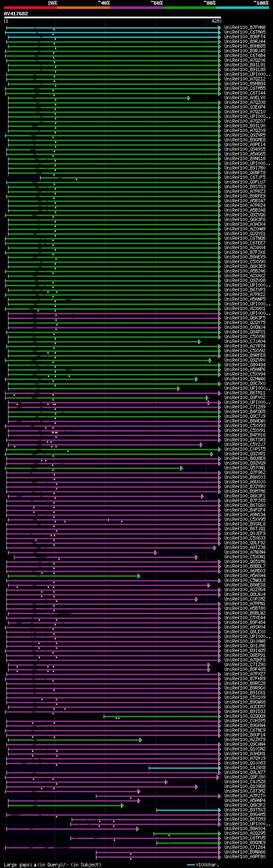Select label UniRef100_A9NS34
This screenshot has height=868, width=273.
[x=245, y=515]
